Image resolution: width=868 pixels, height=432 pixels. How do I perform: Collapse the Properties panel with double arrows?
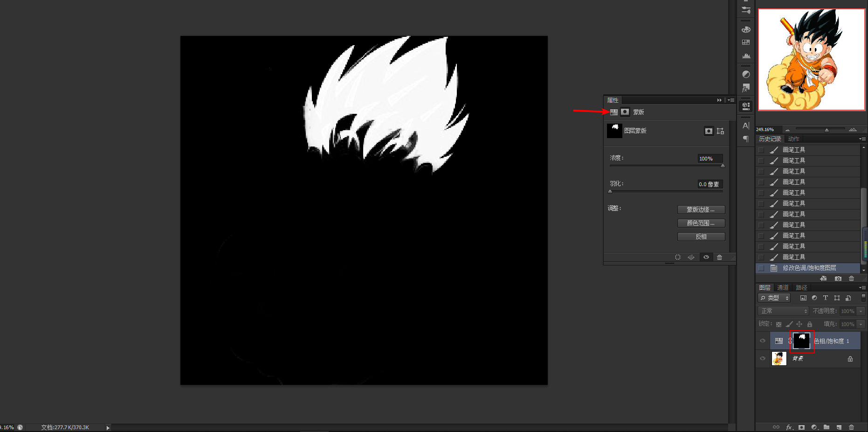(x=719, y=100)
